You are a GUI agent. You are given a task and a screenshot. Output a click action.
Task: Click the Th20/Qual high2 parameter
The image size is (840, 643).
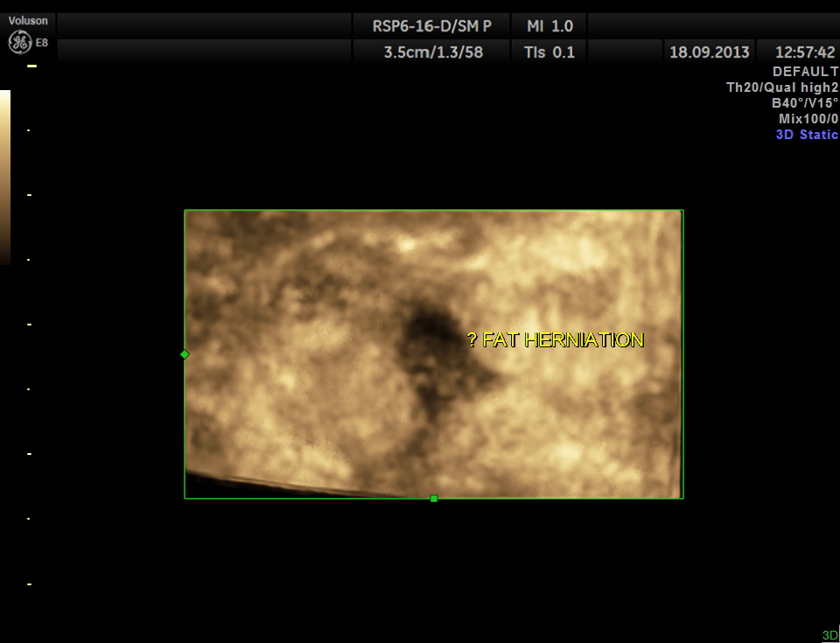(782, 87)
